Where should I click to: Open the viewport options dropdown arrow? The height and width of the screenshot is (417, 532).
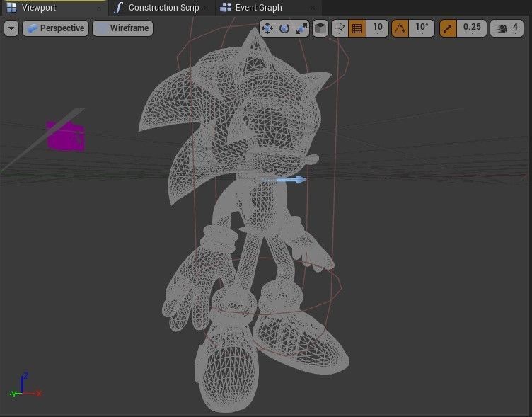pyautogui.click(x=11, y=28)
